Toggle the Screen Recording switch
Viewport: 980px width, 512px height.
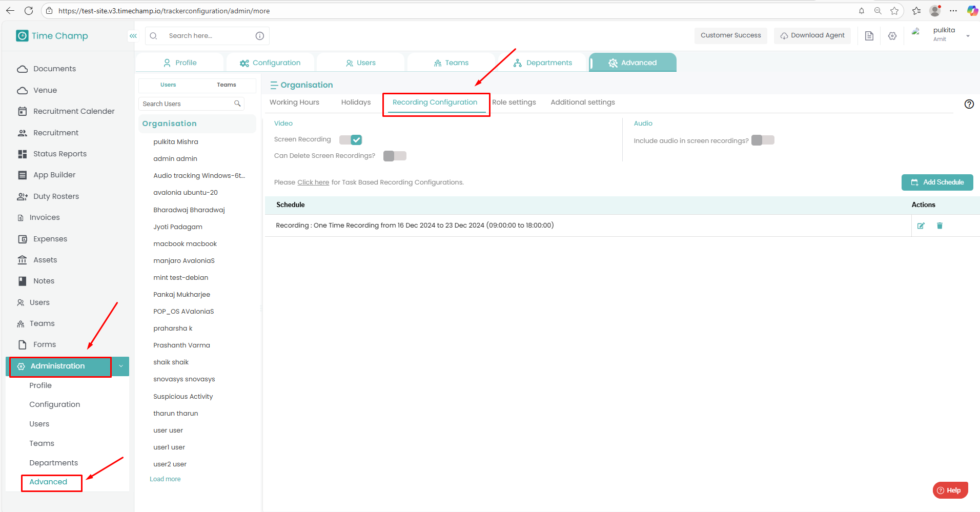click(351, 140)
